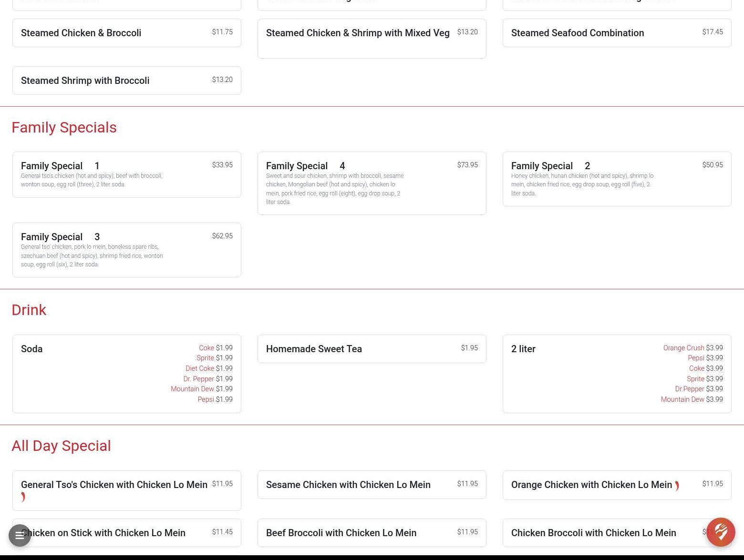This screenshot has height=560, width=744.
Task: Select Family Special 2 card
Action: pos(617,179)
